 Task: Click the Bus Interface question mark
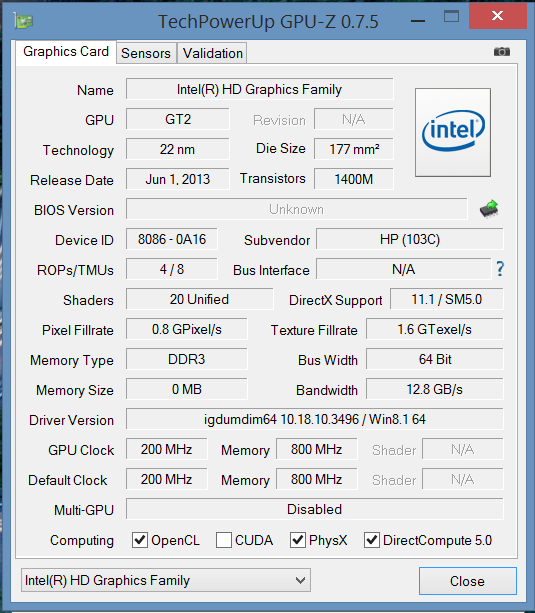point(500,269)
